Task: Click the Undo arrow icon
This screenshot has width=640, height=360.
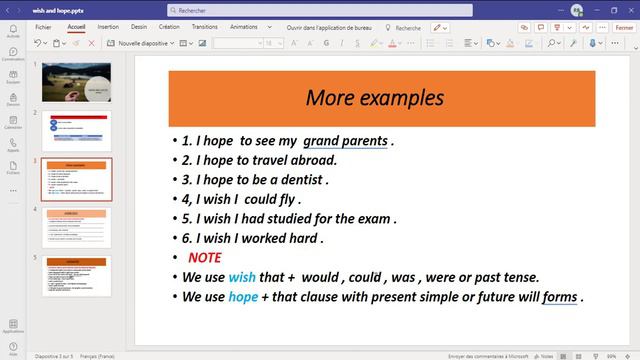Action: (x=38, y=43)
